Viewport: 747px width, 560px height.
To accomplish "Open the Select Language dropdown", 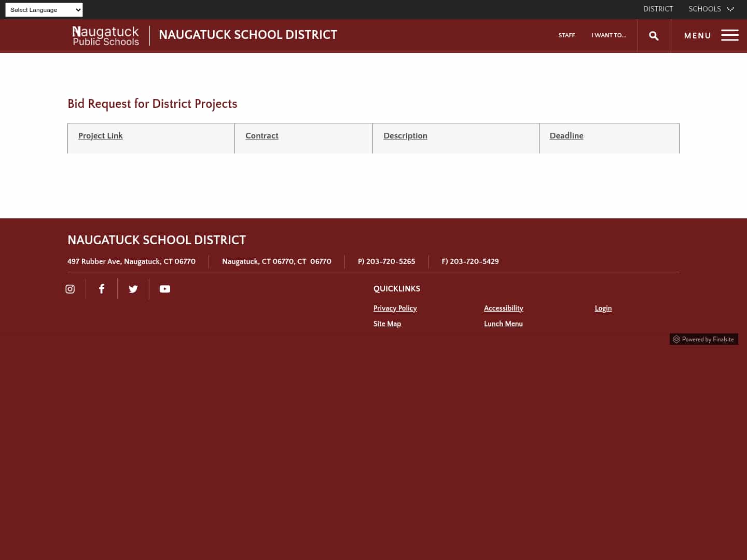I will tap(44, 9).
